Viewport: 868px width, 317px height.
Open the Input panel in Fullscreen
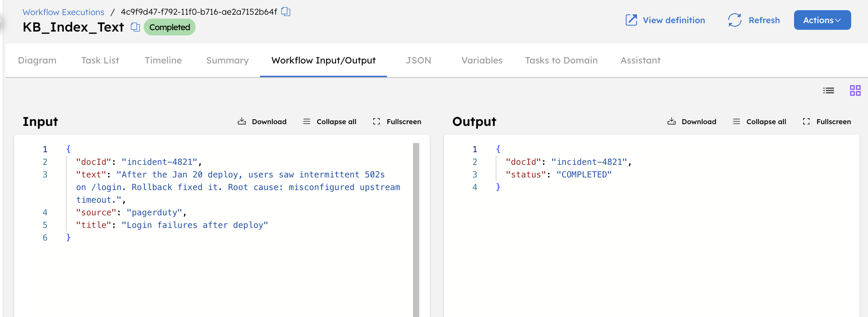tap(396, 121)
